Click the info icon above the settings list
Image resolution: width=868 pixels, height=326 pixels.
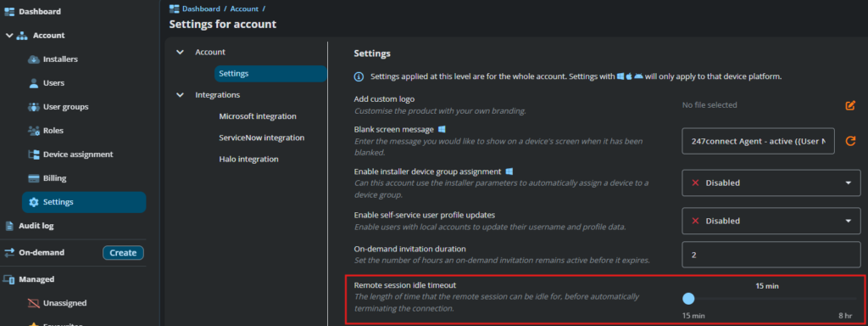click(x=359, y=76)
